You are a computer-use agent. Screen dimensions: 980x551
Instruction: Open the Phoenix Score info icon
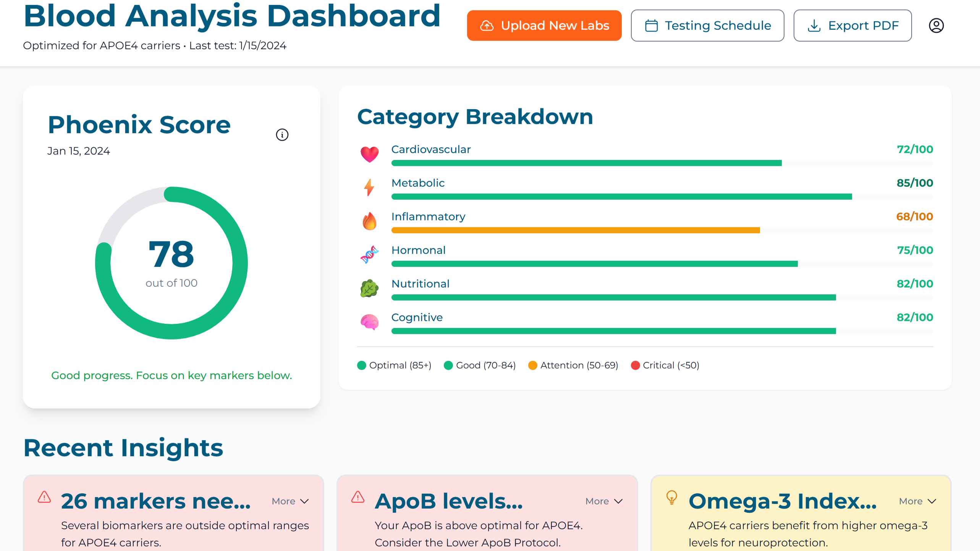[x=282, y=135]
